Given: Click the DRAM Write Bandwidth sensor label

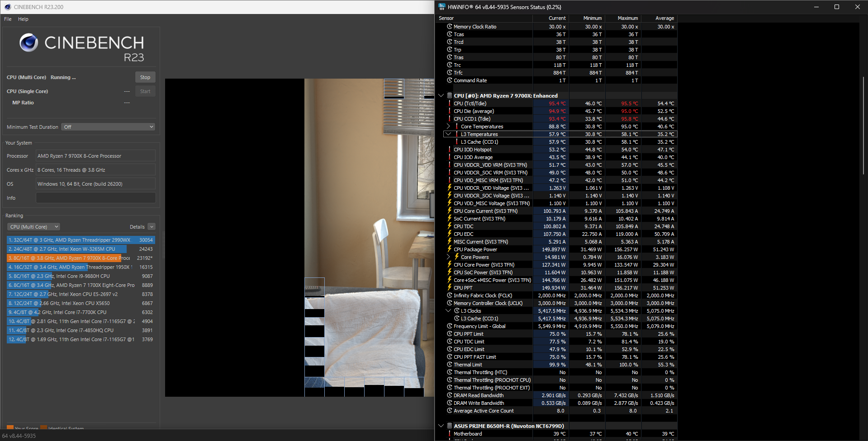Looking at the screenshot, I should tap(479, 403).
